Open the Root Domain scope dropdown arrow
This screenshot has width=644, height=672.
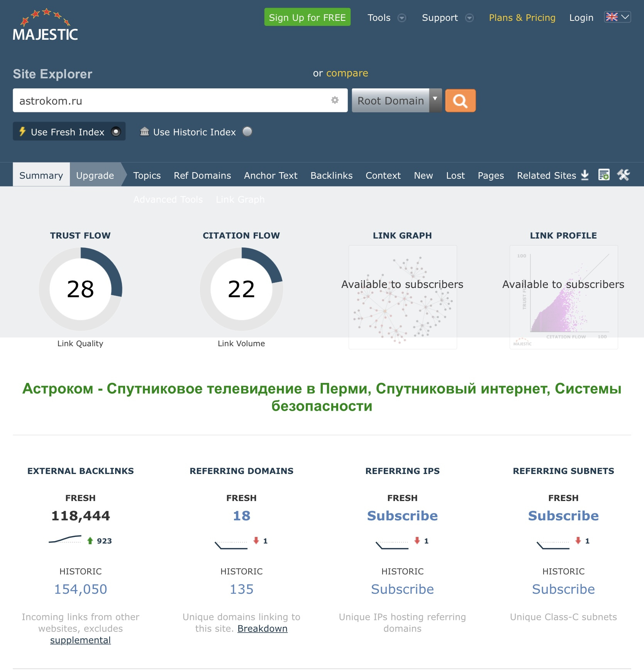(x=435, y=100)
